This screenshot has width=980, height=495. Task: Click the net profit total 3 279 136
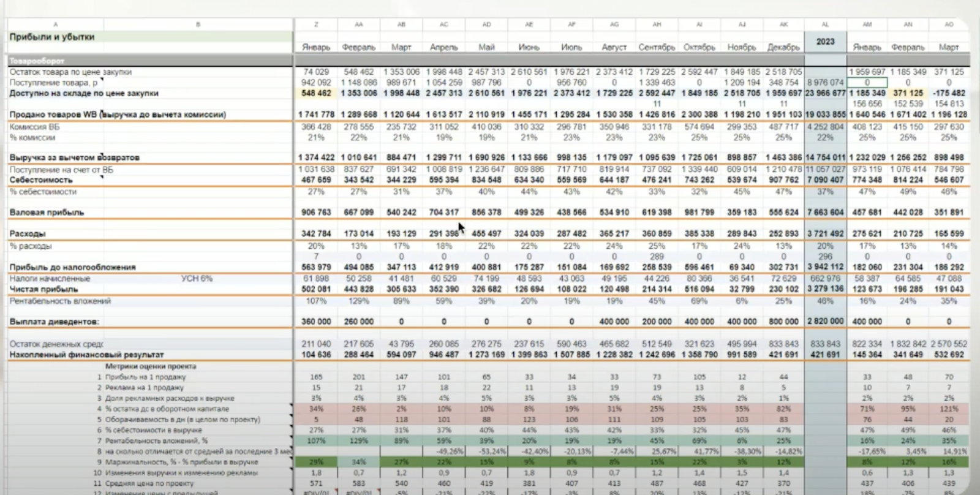tap(825, 289)
